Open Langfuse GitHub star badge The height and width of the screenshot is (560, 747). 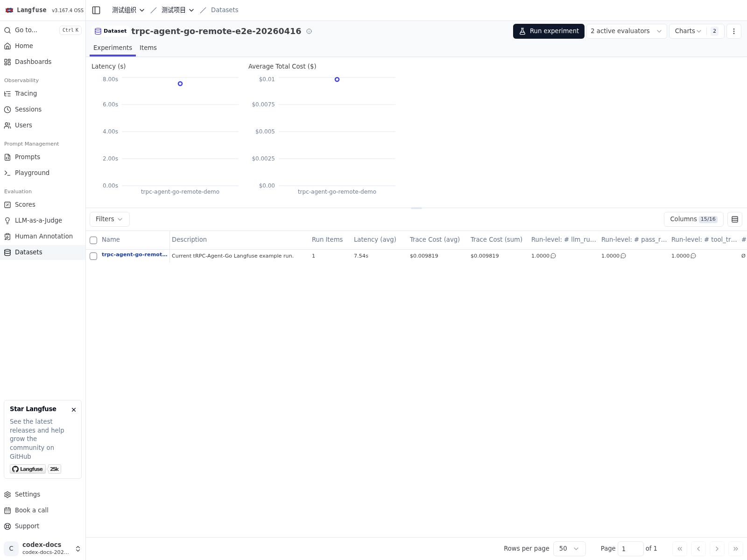pos(28,469)
